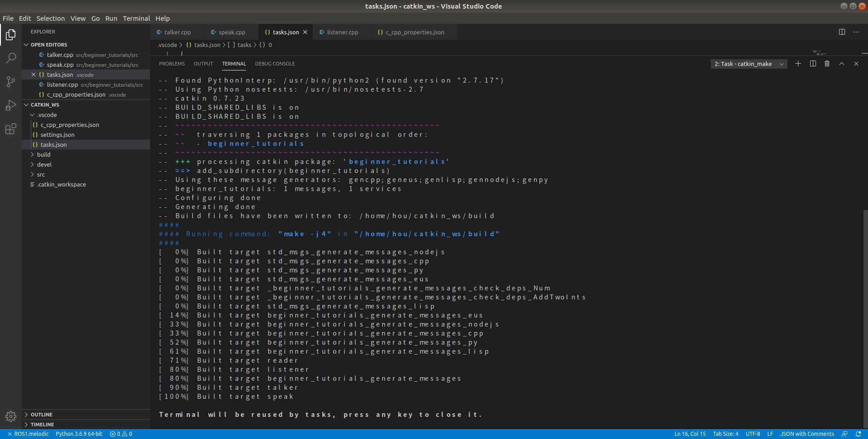Open the Run menu
868x439 pixels.
[111, 19]
